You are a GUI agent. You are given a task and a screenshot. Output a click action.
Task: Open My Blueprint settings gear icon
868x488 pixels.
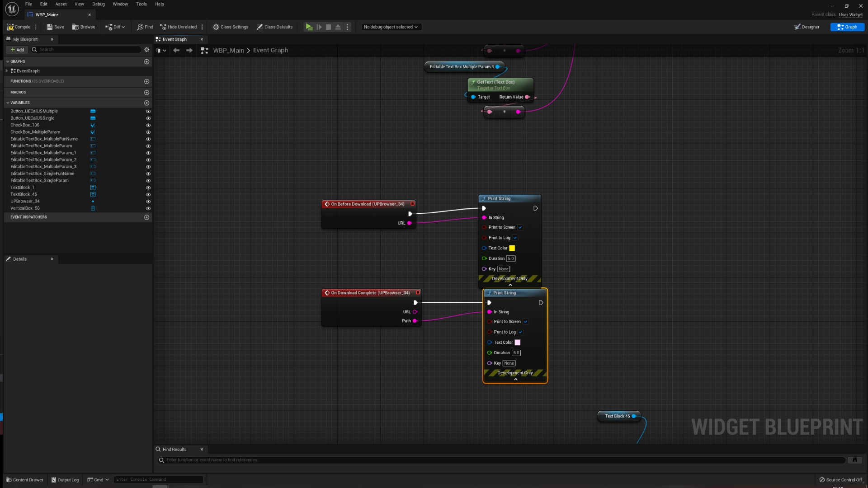tap(146, 50)
